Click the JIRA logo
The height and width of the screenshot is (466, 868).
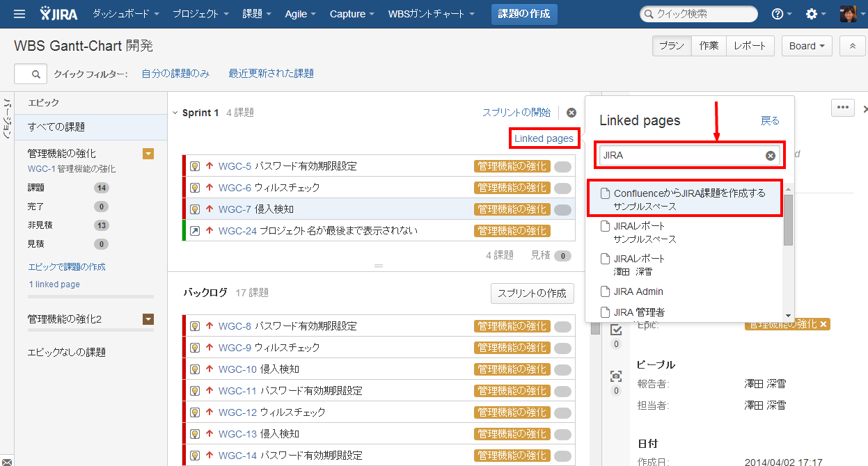[x=59, y=14]
